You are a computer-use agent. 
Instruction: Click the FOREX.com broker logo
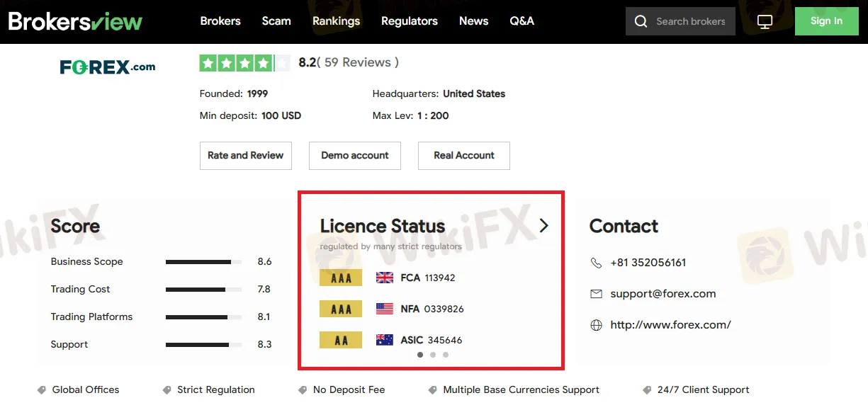108,67
